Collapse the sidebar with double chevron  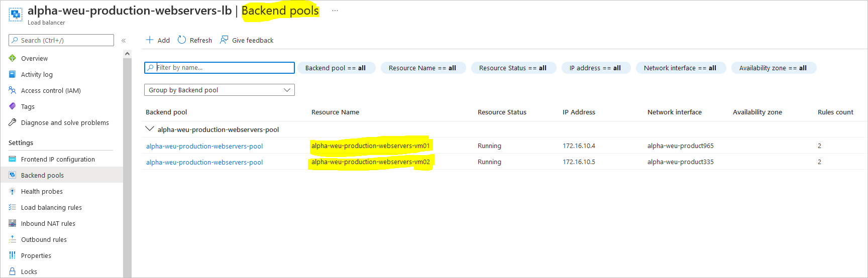(x=124, y=41)
